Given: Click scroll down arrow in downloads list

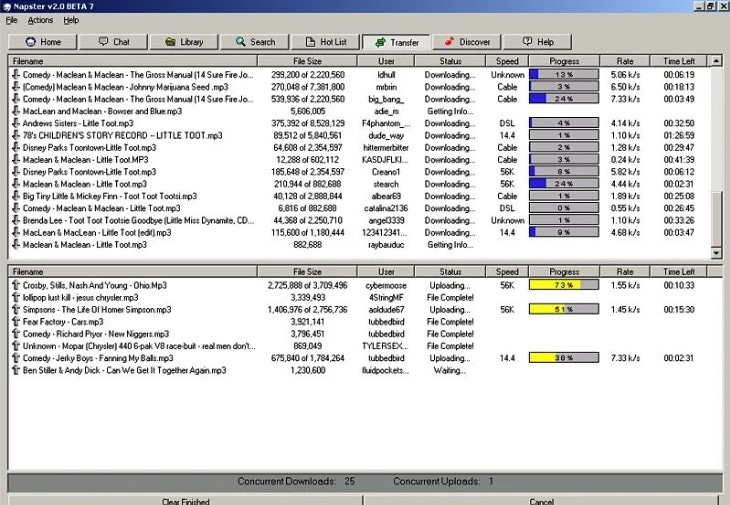Looking at the screenshot, I should tap(716, 253).
